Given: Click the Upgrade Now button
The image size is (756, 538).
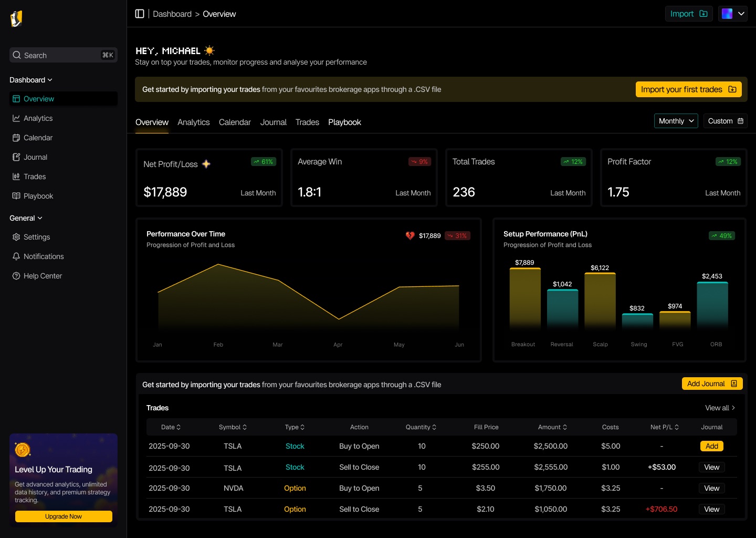Looking at the screenshot, I should coord(64,516).
